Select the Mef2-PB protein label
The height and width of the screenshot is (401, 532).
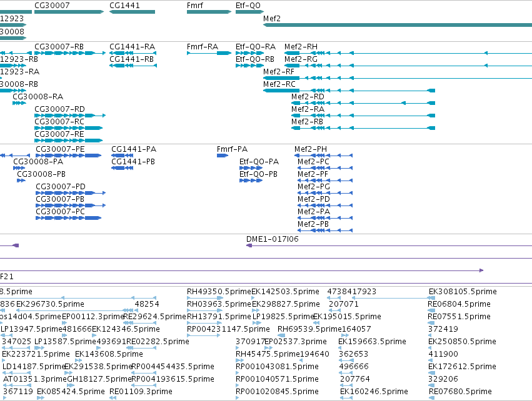313,225
